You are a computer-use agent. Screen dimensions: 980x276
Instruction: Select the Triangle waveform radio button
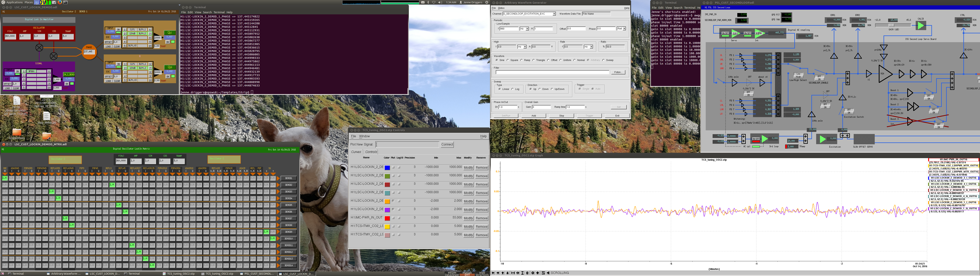click(533, 60)
